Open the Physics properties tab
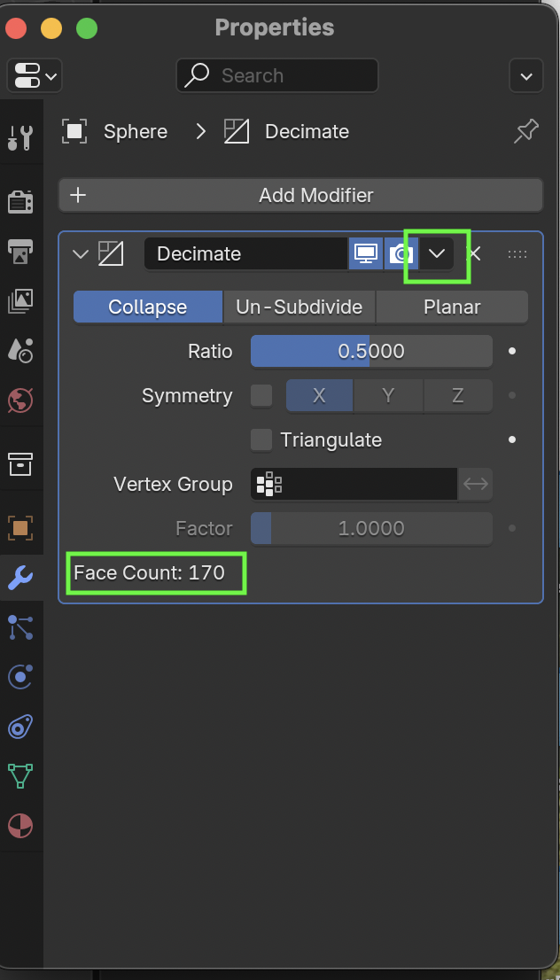 click(x=19, y=678)
